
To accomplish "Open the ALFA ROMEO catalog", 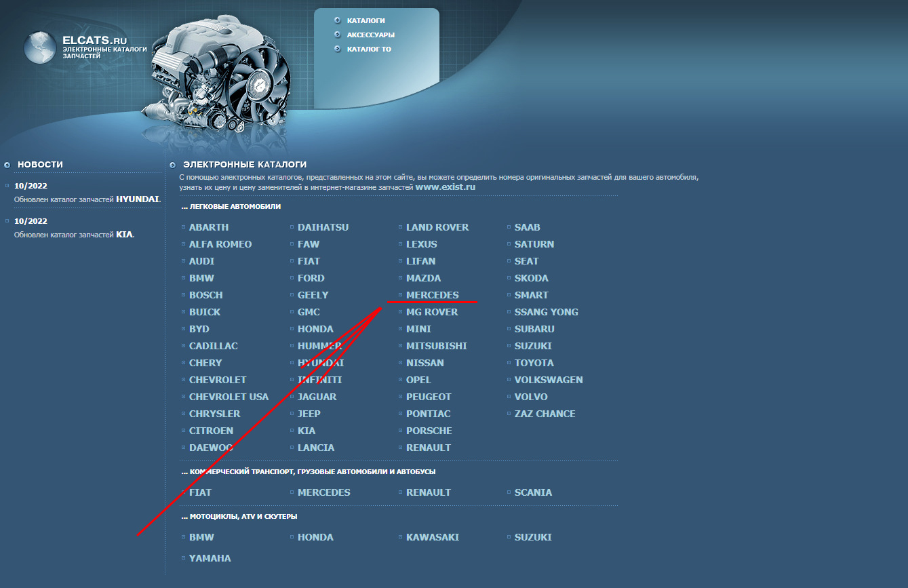I will 220,244.
